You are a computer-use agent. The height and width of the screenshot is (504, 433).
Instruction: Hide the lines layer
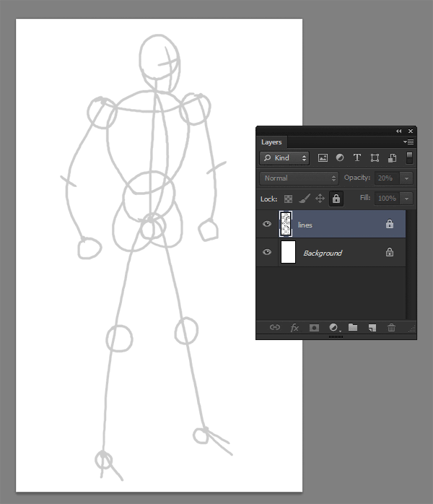click(x=268, y=225)
